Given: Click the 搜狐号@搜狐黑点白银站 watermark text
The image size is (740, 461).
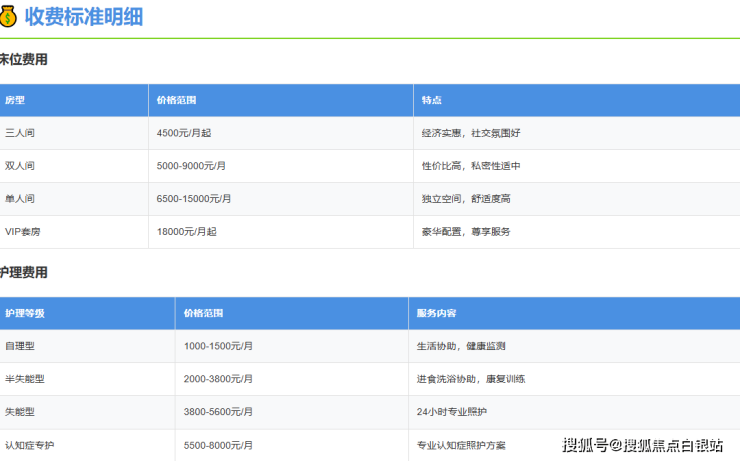Looking at the screenshot, I should tap(642, 445).
